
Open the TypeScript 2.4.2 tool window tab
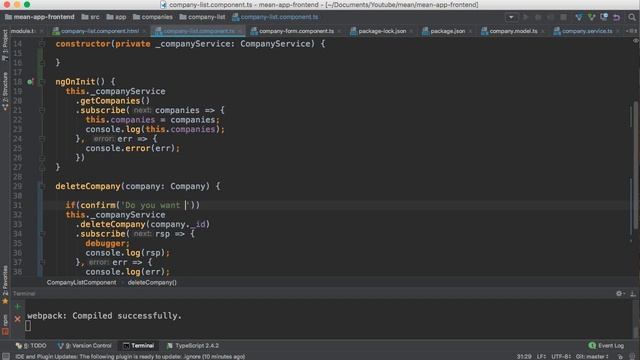point(193,346)
